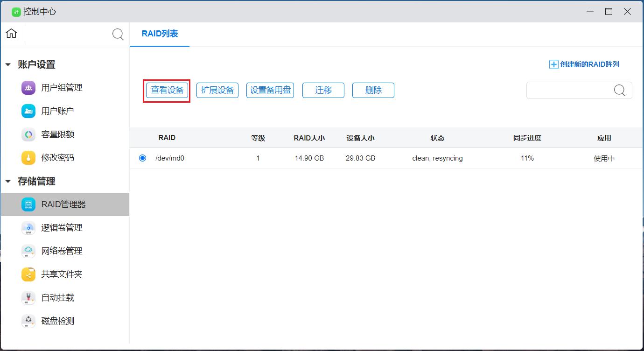This screenshot has width=644, height=351.
Task: Click the 修改密码 yellow key icon
Action: point(28,158)
